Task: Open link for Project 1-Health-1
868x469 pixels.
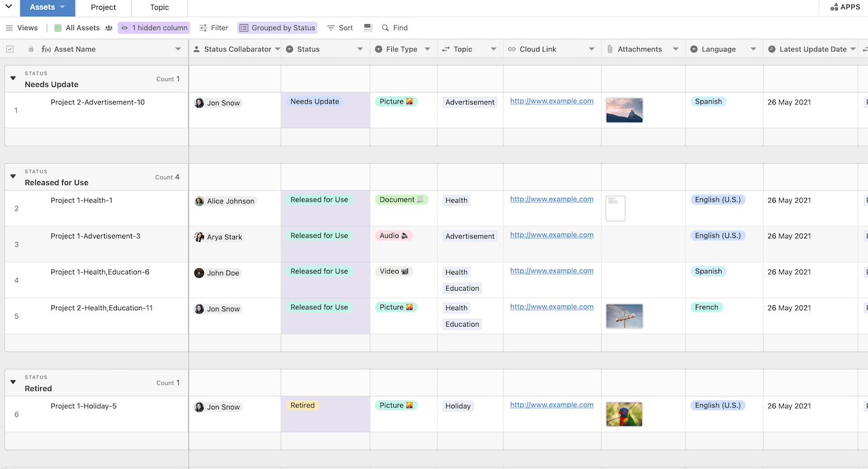Action: (x=552, y=199)
